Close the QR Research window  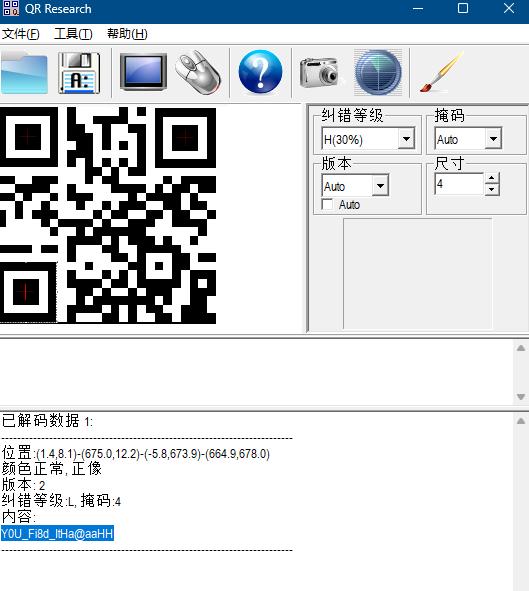click(x=509, y=8)
